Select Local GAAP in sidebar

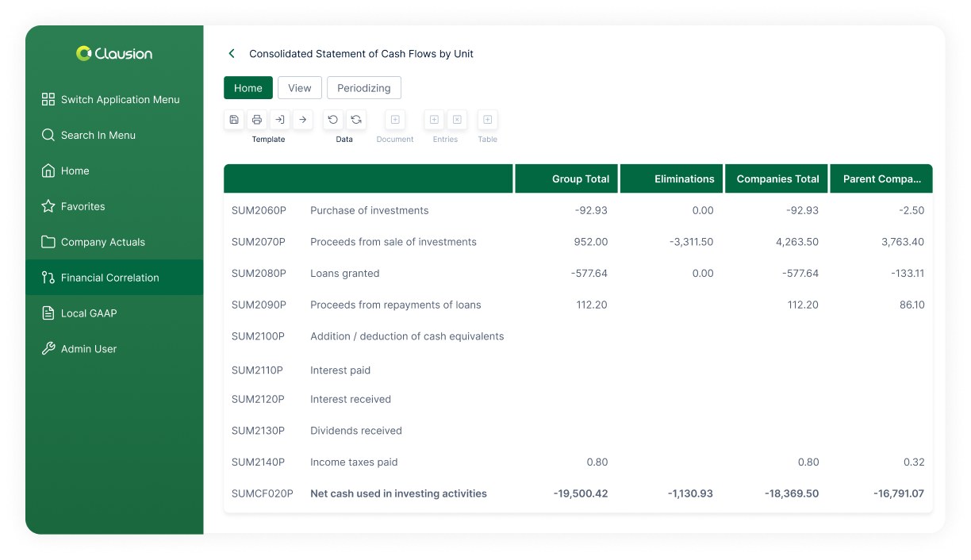pyautogui.click(x=88, y=313)
